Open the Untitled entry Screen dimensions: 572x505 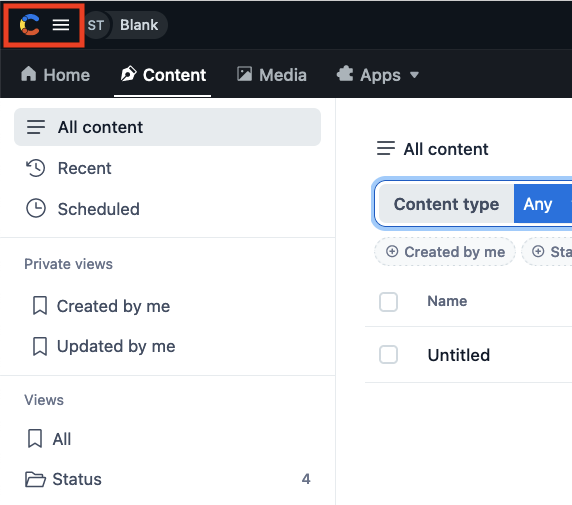(459, 355)
